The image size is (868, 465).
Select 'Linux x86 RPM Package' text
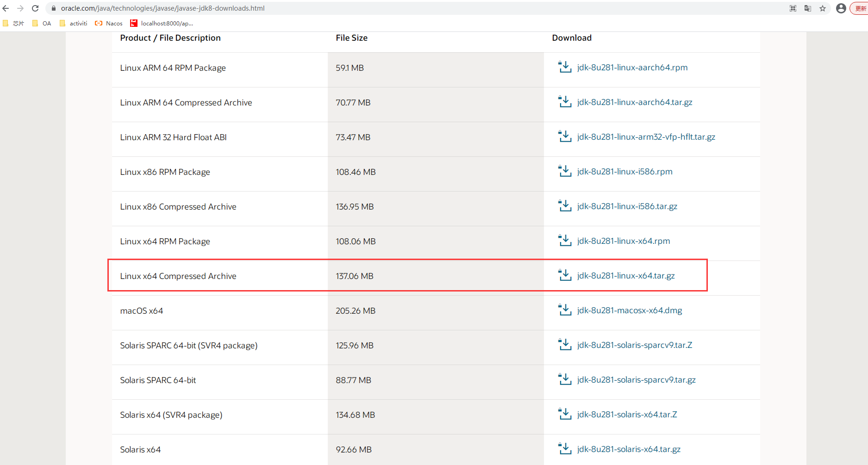pyautogui.click(x=165, y=172)
